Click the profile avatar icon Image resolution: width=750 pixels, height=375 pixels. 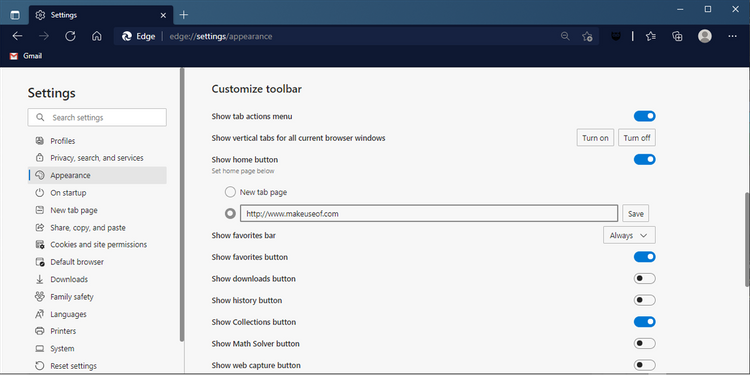point(705,36)
